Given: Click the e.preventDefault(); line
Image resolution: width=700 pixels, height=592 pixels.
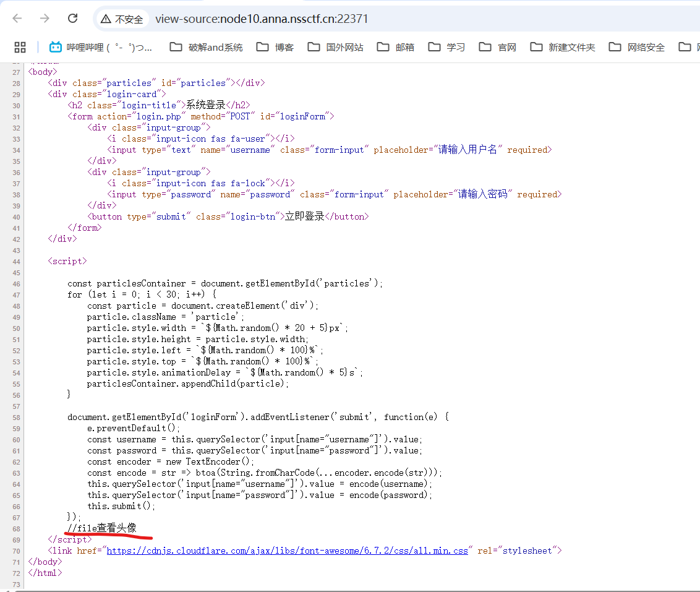Looking at the screenshot, I should click(134, 429).
